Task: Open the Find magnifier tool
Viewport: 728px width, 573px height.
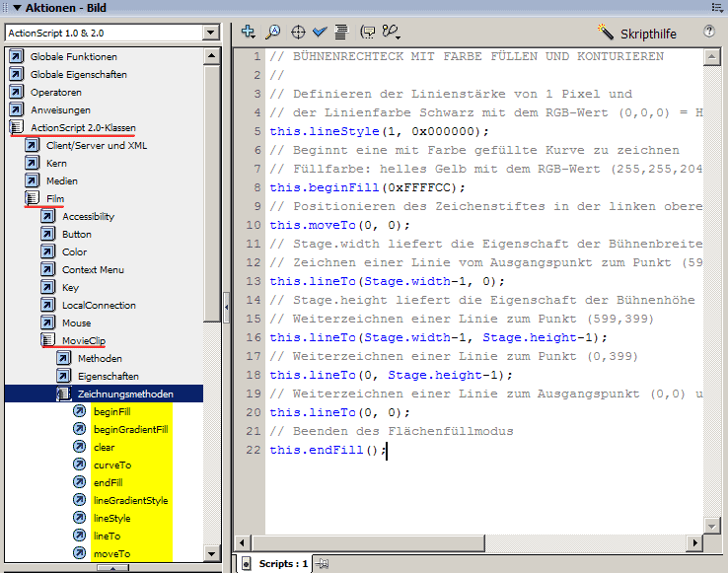Action: pos(273,32)
